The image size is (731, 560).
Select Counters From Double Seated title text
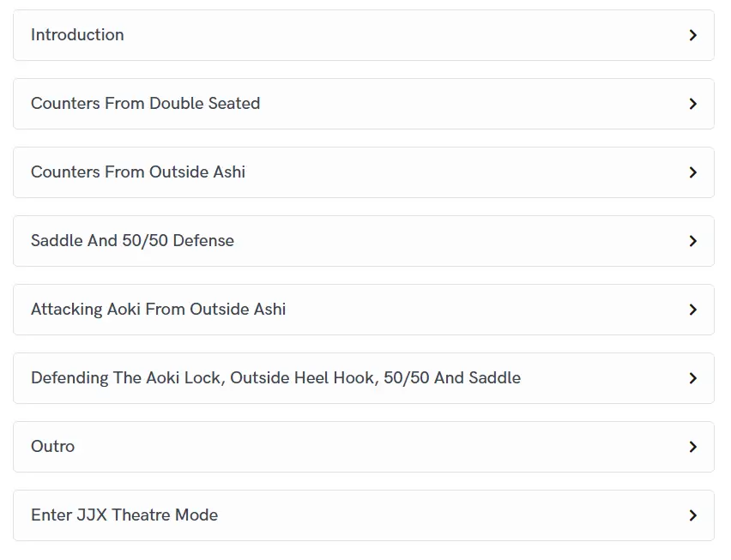[145, 104]
